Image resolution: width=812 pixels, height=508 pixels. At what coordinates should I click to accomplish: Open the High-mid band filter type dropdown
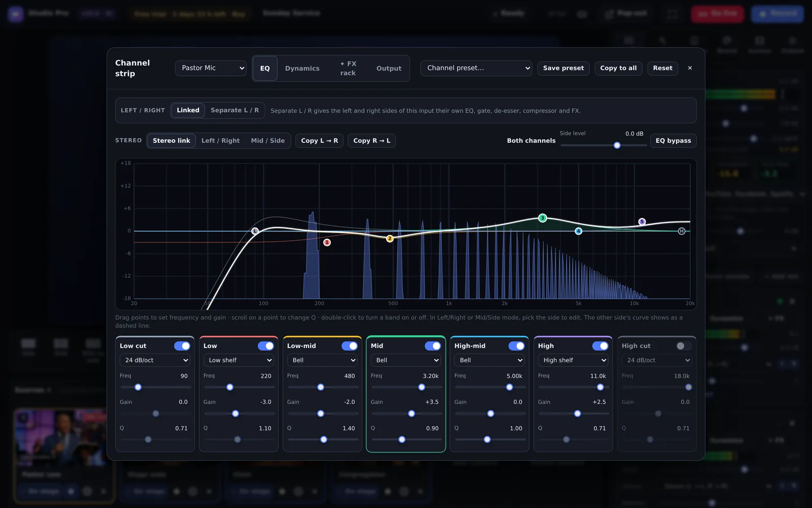click(x=489, y=360)
